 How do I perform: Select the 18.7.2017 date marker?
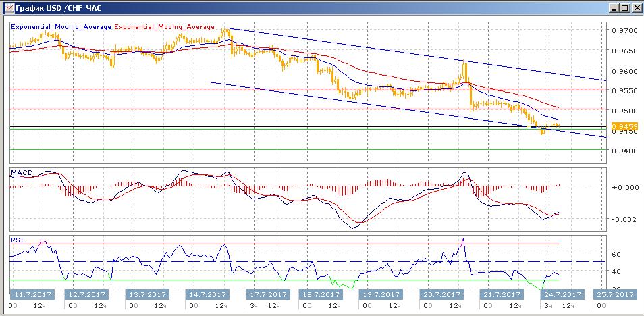322,294
